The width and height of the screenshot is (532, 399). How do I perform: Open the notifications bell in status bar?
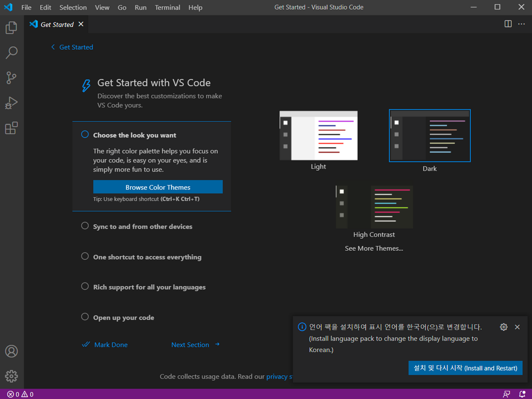(x=522, y=394)
